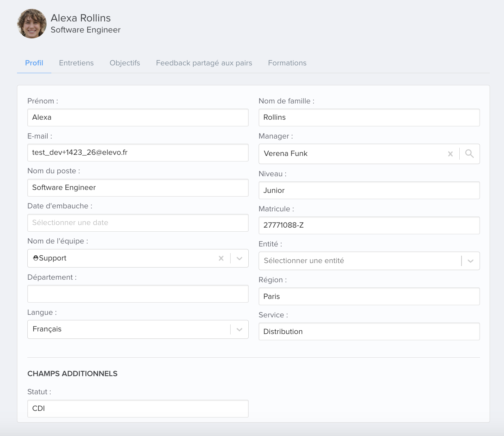This screenshot has height=436, width=504.
Task: Click the Prénom label
Action: (x=42, y=101)
